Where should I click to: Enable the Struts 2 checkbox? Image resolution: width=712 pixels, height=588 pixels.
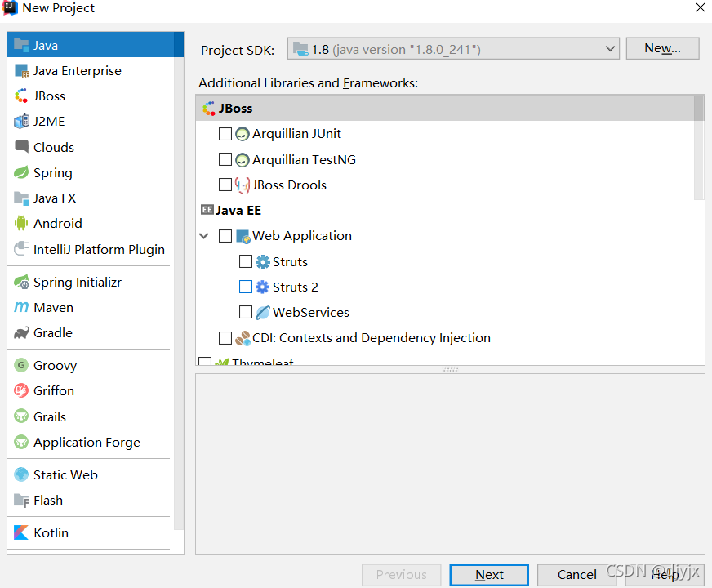(x=246, y=287)
